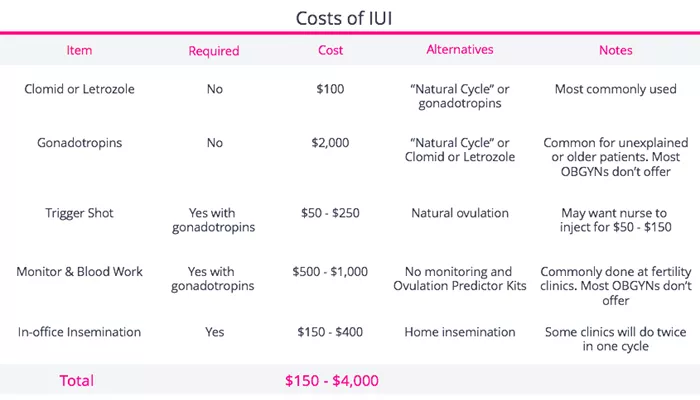Click the $150 - $4,000 total cost

click(332, 381)
